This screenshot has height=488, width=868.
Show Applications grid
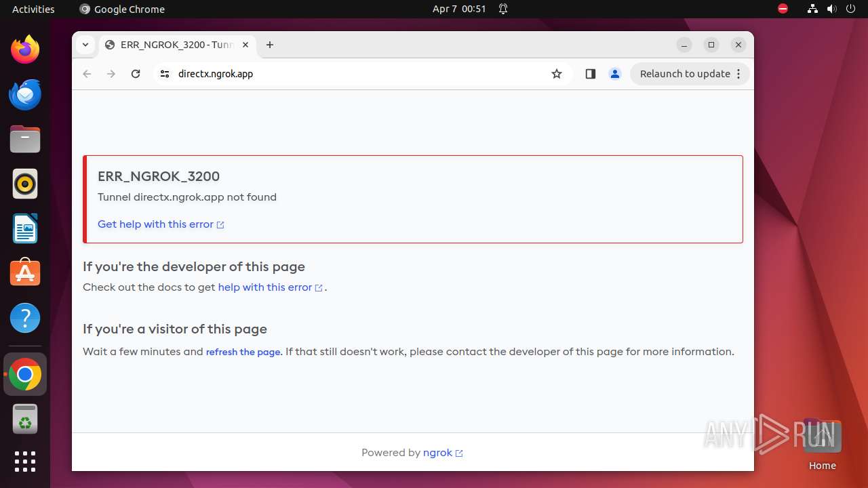pos(25,462)
